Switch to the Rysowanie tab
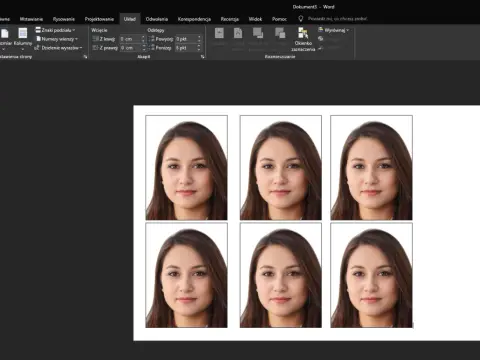The image size is (480, 360). point(64,19)
